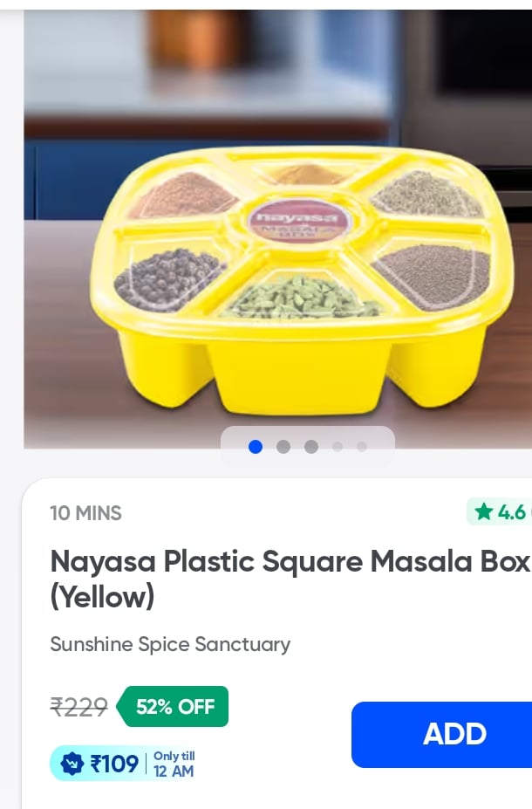Jump to the third image dot
Image resolution: width=532 pixels, height=809 pixels.
[311, 447]
